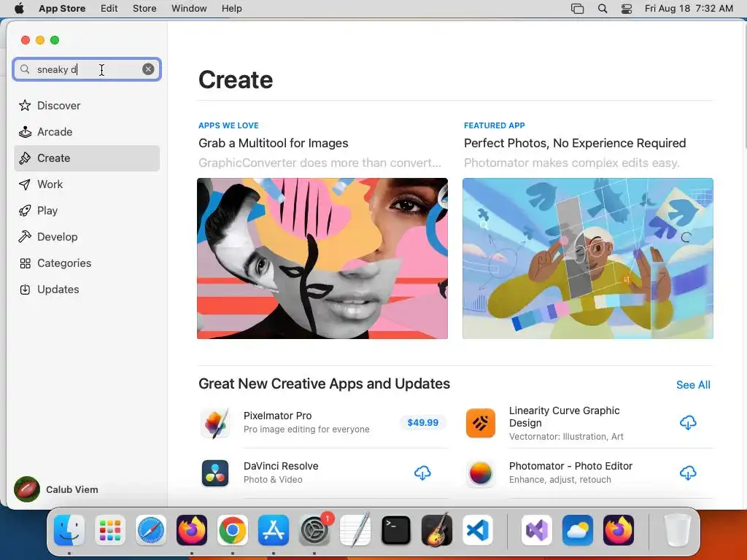This screenshot has height=560, width=747.
Task: Click the Work paper plane icon
Action: click(25, 184)
